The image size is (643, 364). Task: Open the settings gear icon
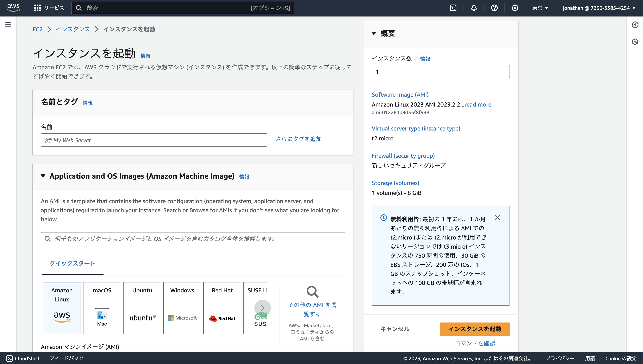pyautogui.click(x=515, y=8)
